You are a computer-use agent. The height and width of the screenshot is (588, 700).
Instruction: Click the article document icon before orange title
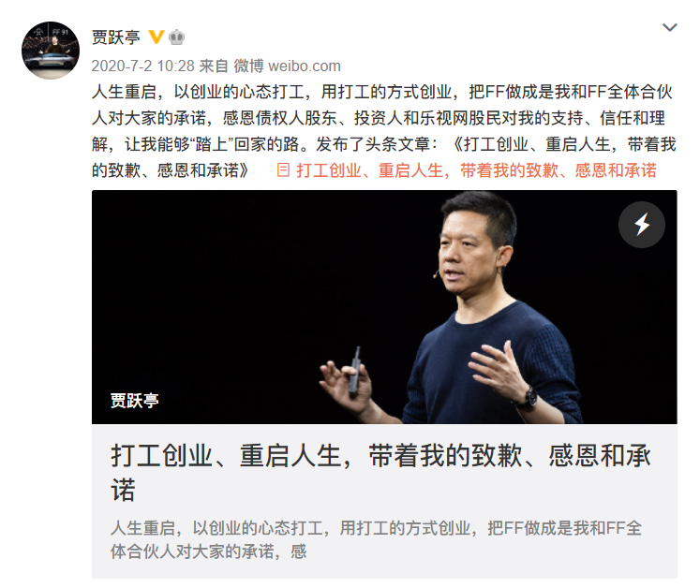tap(283, 170)
